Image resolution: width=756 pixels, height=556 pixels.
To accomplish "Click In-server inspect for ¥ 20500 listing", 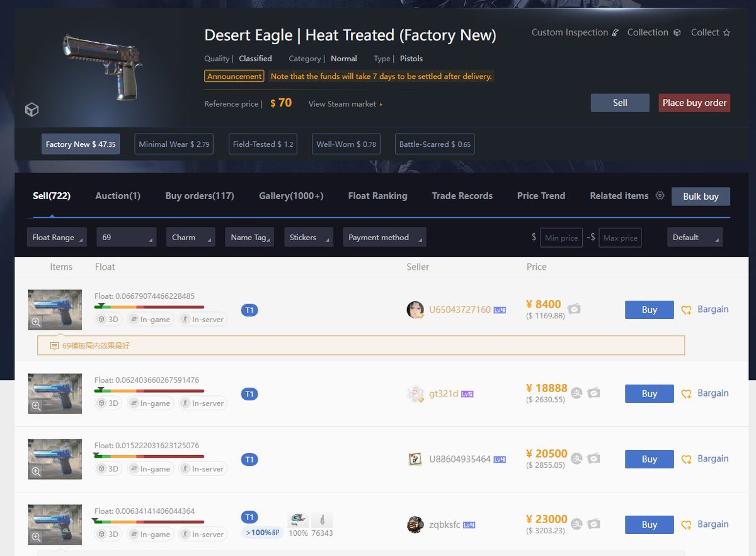I will pos(202,469).
